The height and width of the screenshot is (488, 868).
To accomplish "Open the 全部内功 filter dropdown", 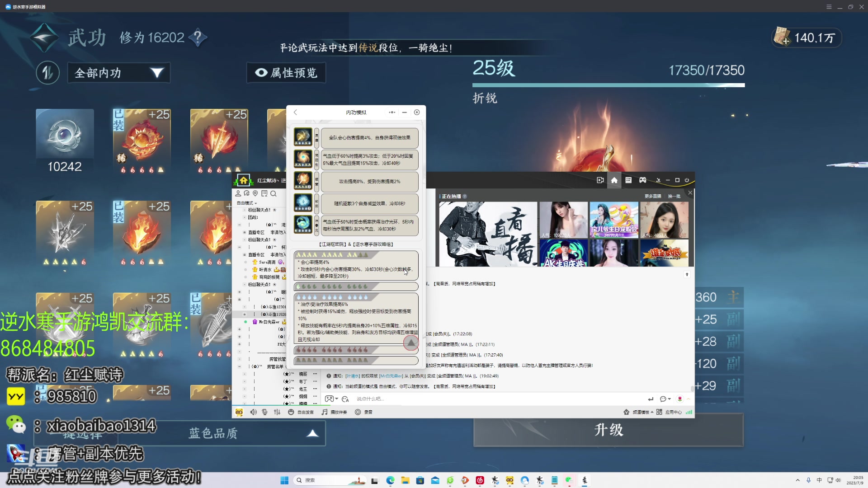I will point(119,73).
